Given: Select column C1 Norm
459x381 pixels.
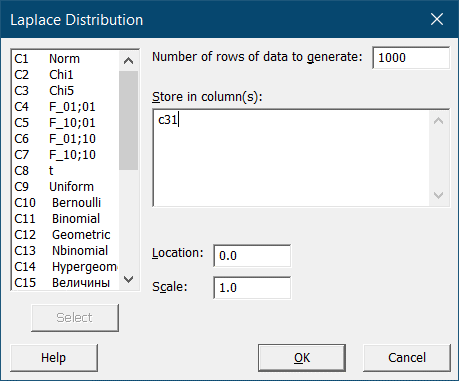Looking at the screenshot, I should pyautogui.click(x=66, y=59).
